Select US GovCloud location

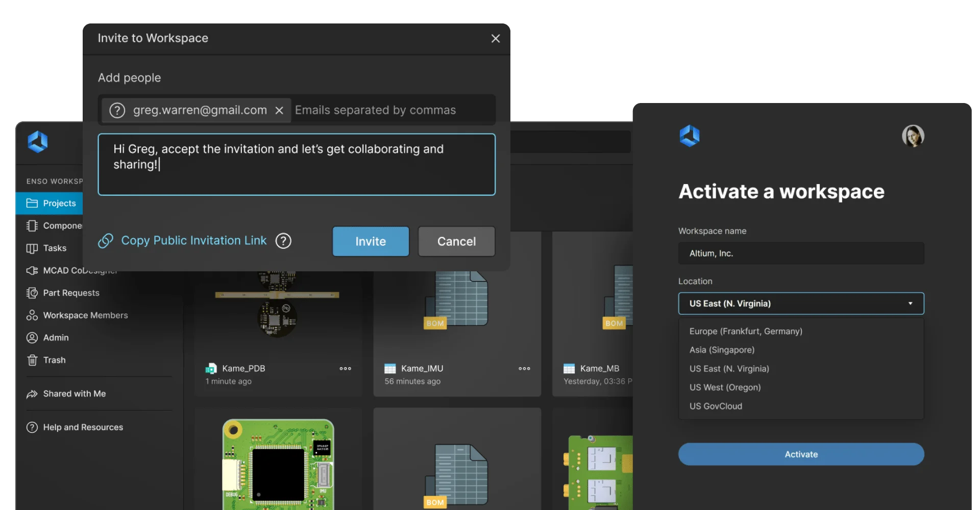pos(716,406)
